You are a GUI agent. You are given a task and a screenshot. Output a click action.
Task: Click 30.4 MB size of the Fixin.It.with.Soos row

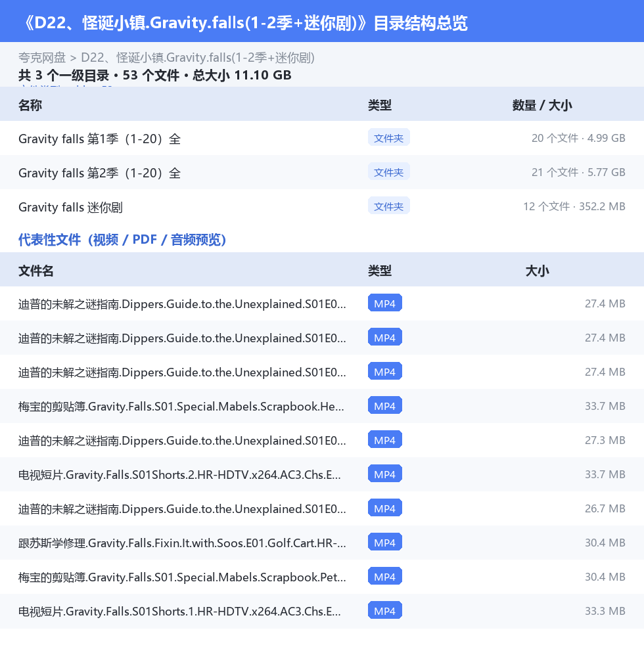click(605, 543)
